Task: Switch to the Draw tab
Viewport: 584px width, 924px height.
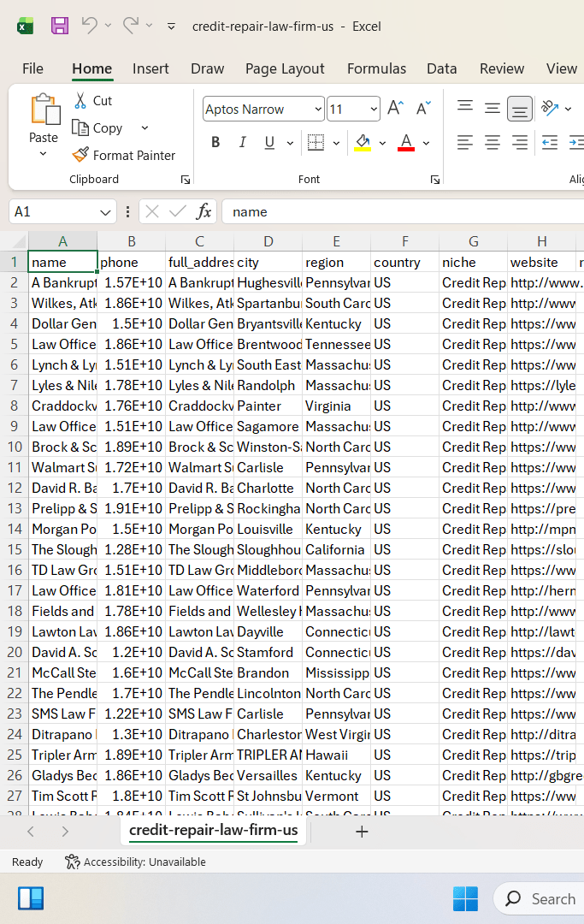Action: point(207,69)
